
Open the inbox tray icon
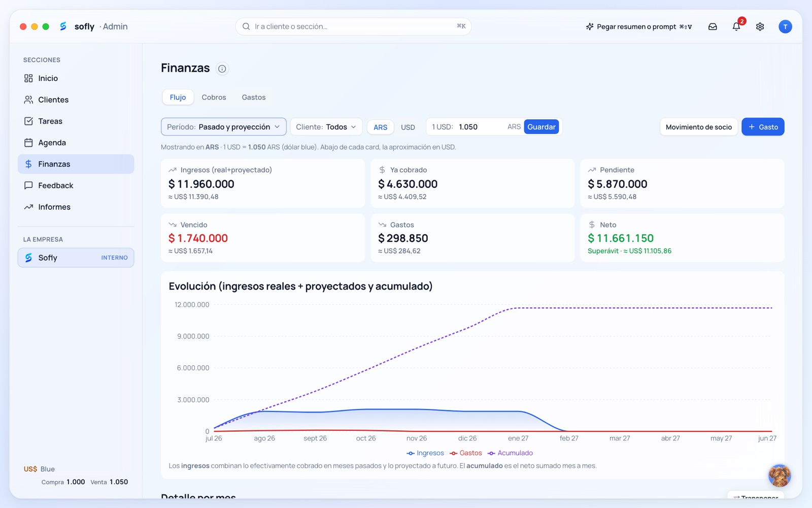pyautogui.click(x=713, y=26)
